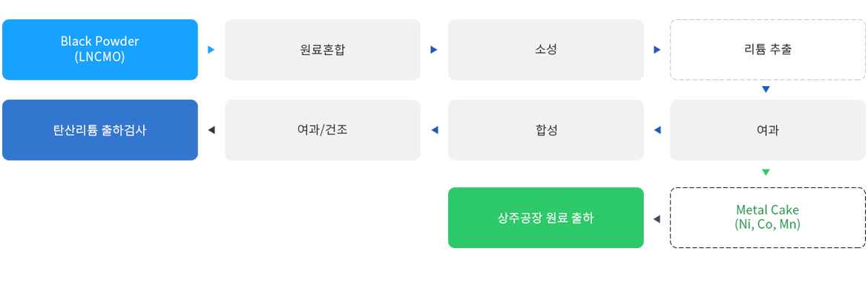Click the Black Powder (LNCMO) box
Viewport: 868px width, 289px height.
tap(100, 50)
